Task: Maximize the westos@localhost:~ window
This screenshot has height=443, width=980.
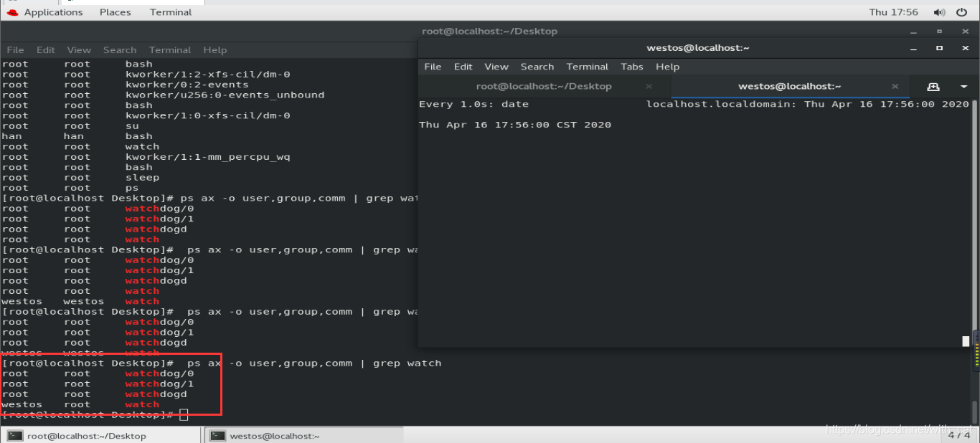Action: tap(939, 48)
